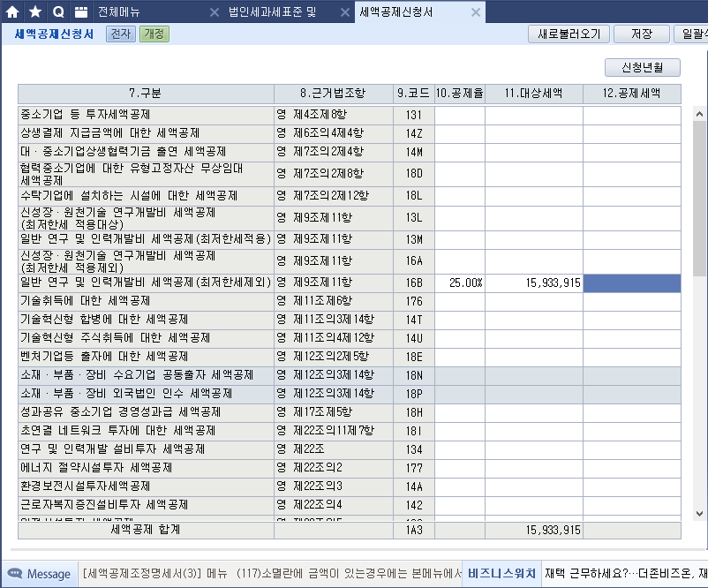The width and height of the screenshot is (708, 588).
Task: Open the search Q icon
Action: click(x=58, y=11)
